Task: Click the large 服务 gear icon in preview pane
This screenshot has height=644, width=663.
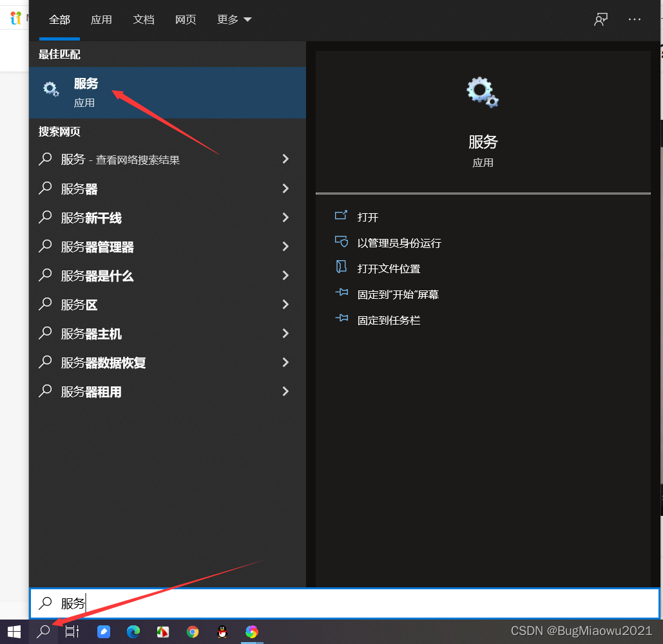Action: (x=483, y=92)
